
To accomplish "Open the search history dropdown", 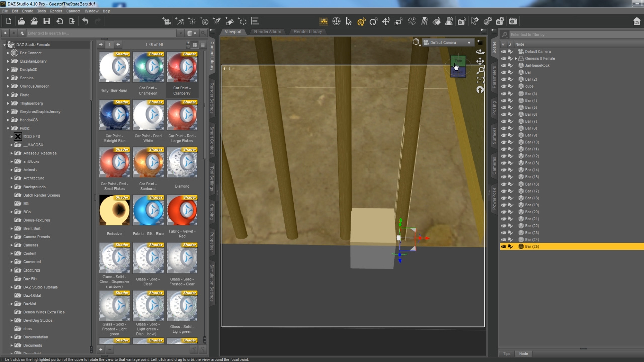I will click(x=181, y=33).
